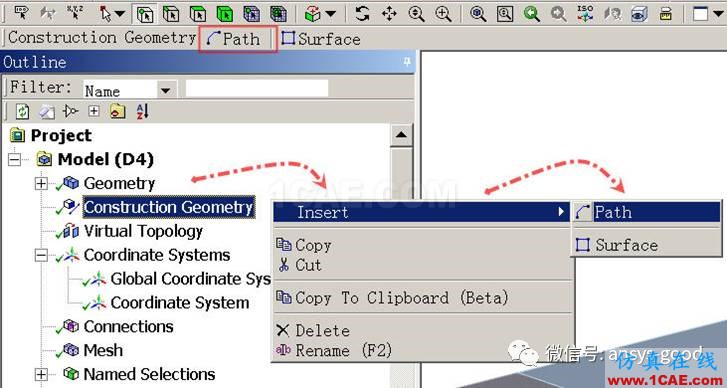727x388 pixels.
Task: Choose Path in the Insert submenu
Action: point(647,212)
